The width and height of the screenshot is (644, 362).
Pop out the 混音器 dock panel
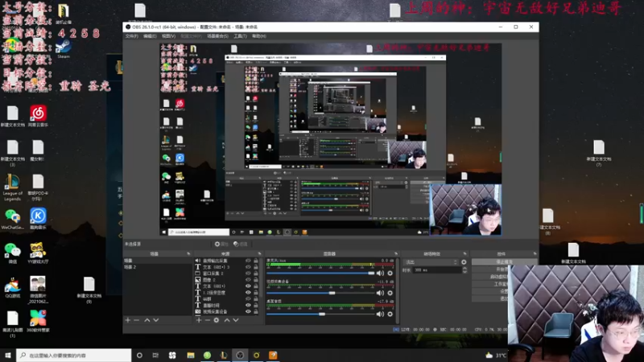396,253
